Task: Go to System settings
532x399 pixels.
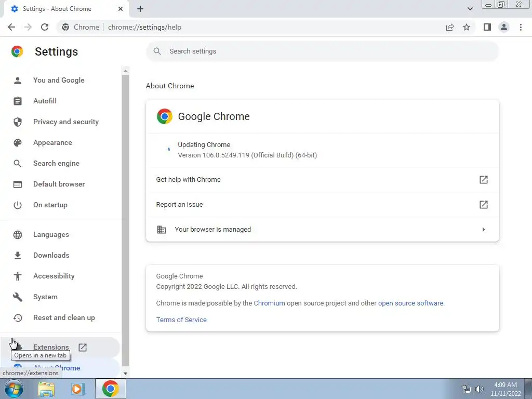Action: [x=46, y=297]
